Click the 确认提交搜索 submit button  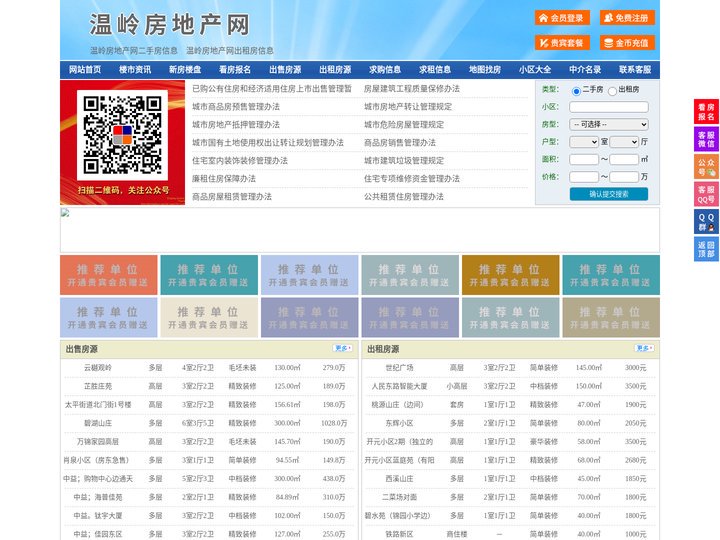tap(609, 194)
